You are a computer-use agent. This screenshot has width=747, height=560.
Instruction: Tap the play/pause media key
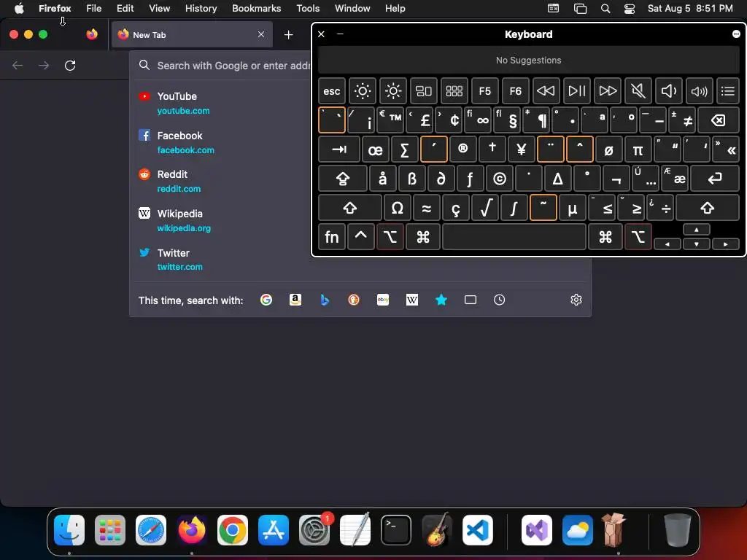pos(577,90)
